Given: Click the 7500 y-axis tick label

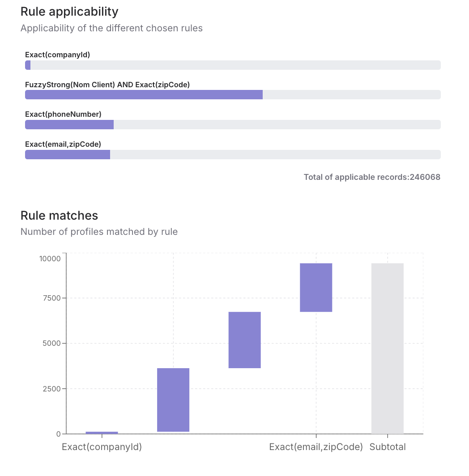Looking at the screenshot, I should (x=52, y=298).
